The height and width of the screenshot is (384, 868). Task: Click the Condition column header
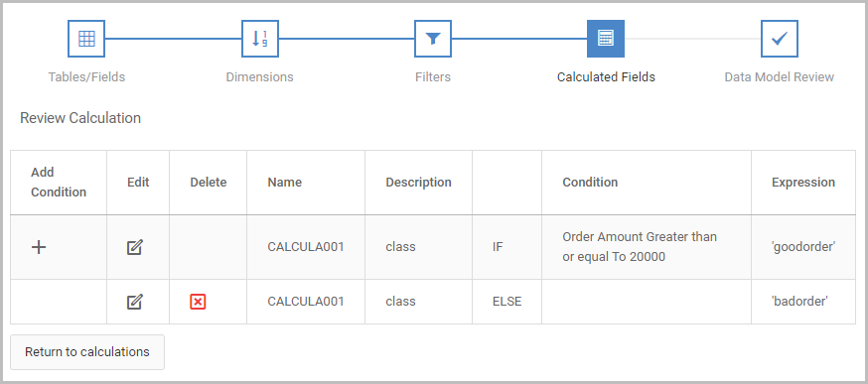click(590, 182)
